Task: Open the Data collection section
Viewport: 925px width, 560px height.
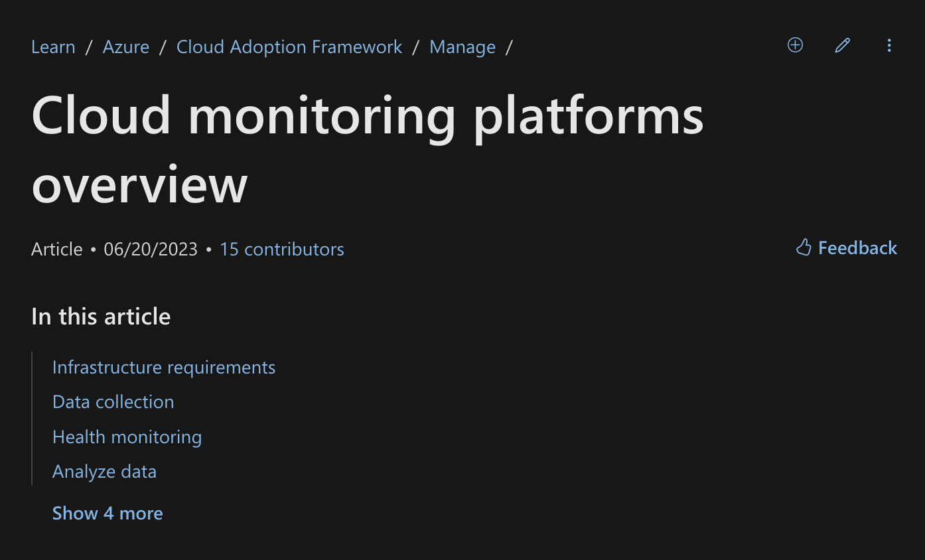Action: pos(113,401)
